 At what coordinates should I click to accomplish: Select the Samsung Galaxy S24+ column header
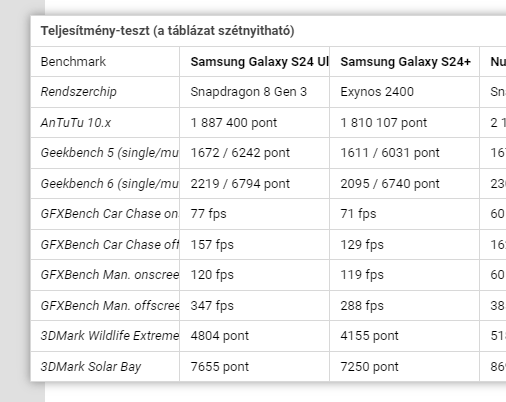click(x=405, y=62)
